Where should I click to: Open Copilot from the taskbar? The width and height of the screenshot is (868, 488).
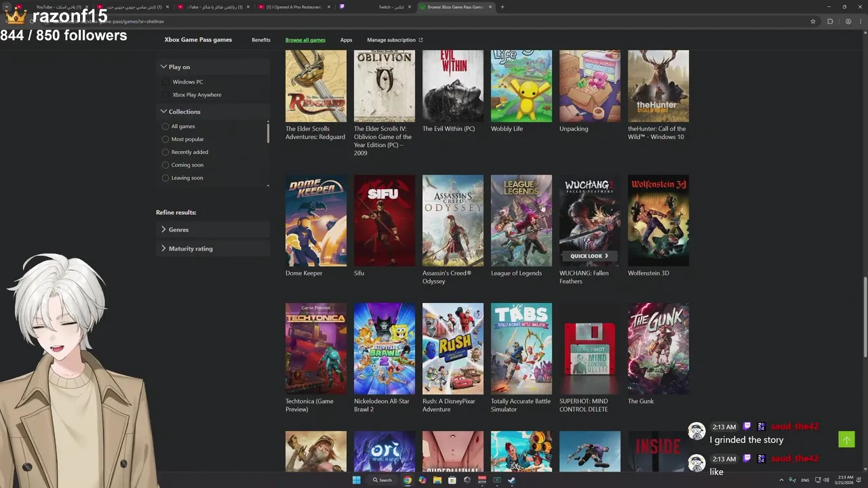[x=422, y=480]
